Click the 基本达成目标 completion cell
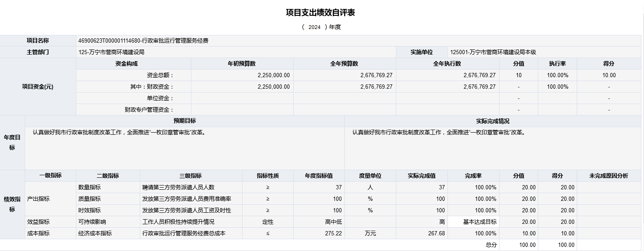The image size is (644, 252). pyautogui.click(x=473, y=222)
